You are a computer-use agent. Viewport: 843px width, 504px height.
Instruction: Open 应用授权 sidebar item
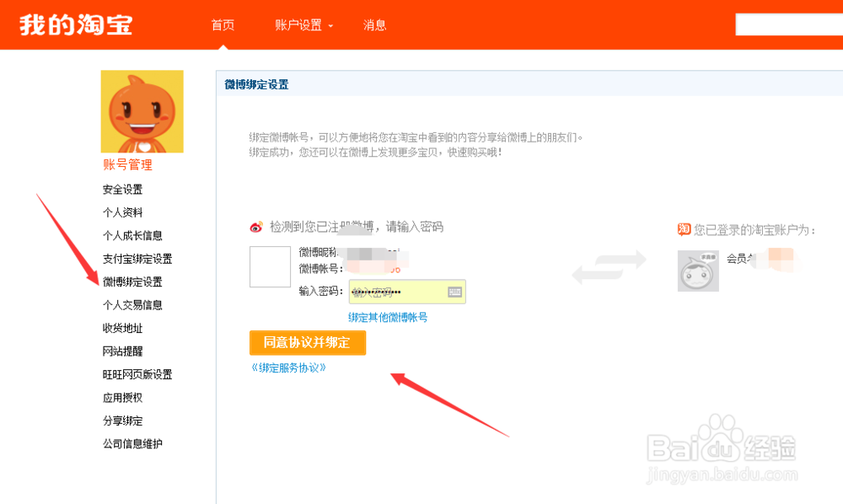point(122,397)
